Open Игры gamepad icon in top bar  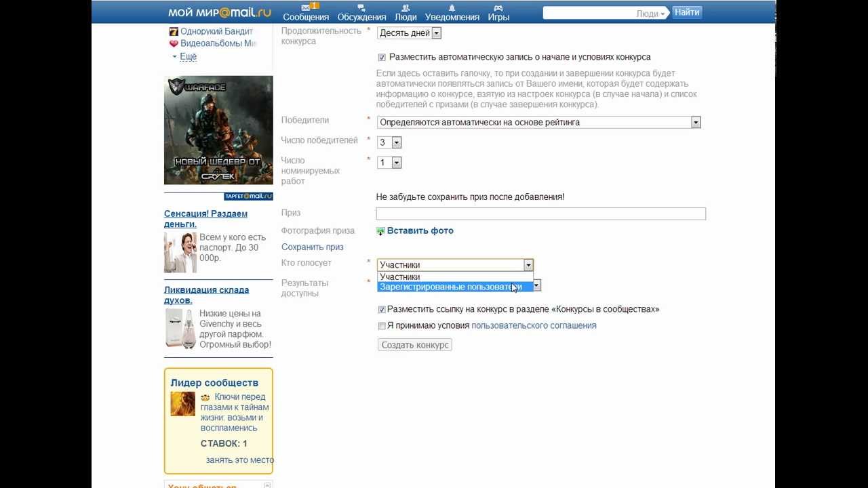(x=498, y=7)
